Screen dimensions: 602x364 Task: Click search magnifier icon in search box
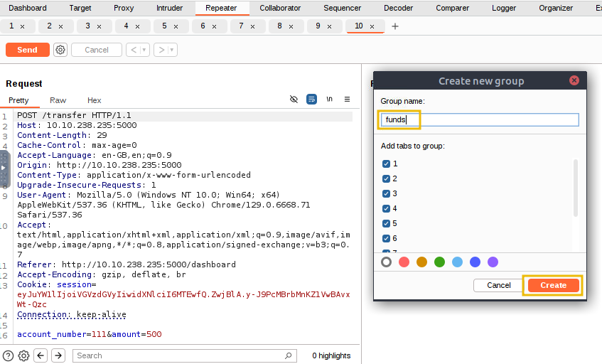[x=288, y=356]
